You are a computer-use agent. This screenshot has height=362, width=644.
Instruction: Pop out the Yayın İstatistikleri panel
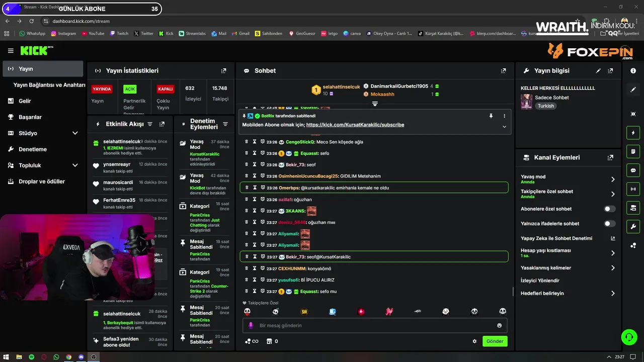click(223, 71)
